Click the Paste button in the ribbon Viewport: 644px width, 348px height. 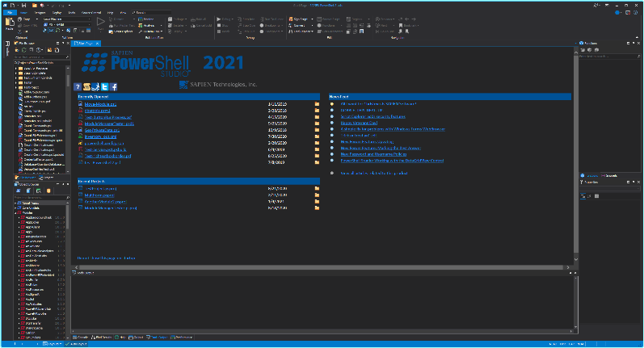tap(10, 23)
